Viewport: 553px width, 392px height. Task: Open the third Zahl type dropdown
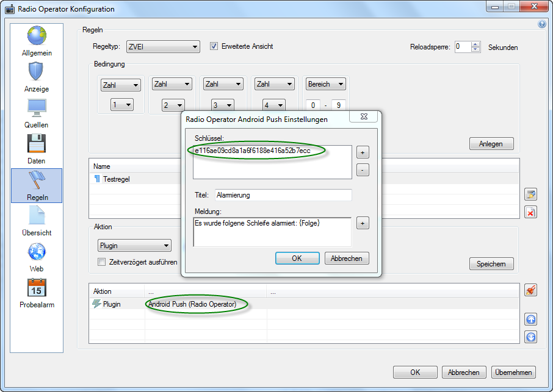pyautogui.click(x=223, y=84)
